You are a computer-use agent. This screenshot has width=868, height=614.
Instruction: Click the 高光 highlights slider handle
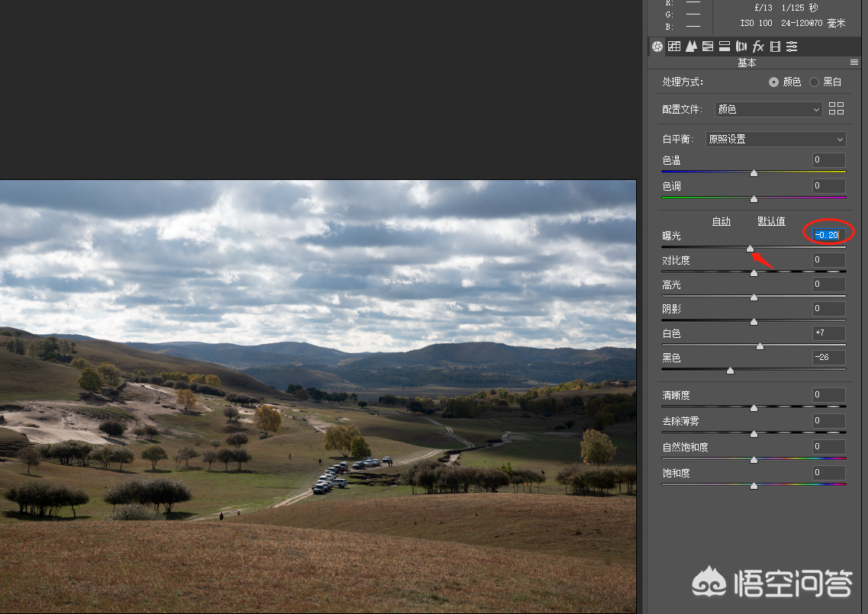pyautogui.click(x=754, y=297)
